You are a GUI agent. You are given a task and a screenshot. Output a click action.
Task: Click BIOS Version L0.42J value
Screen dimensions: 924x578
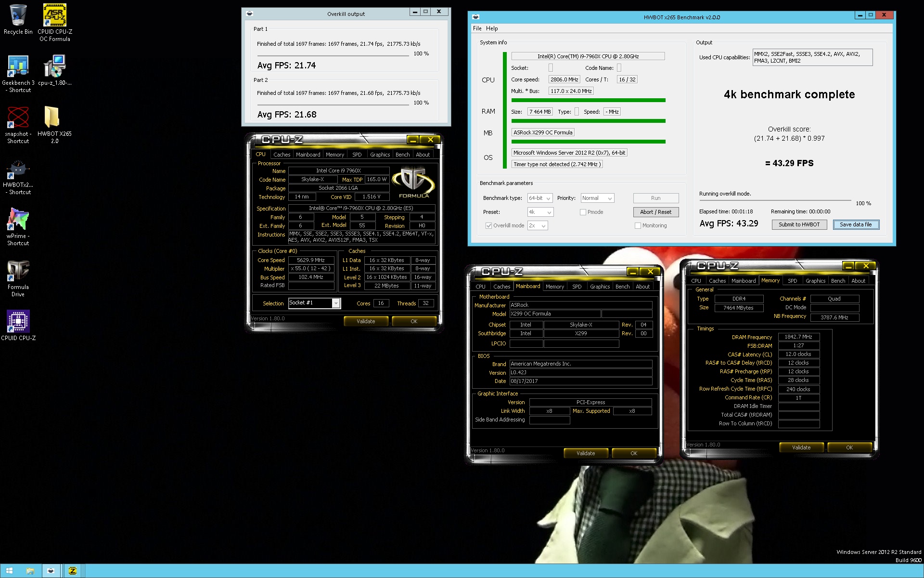click(581, 372)
